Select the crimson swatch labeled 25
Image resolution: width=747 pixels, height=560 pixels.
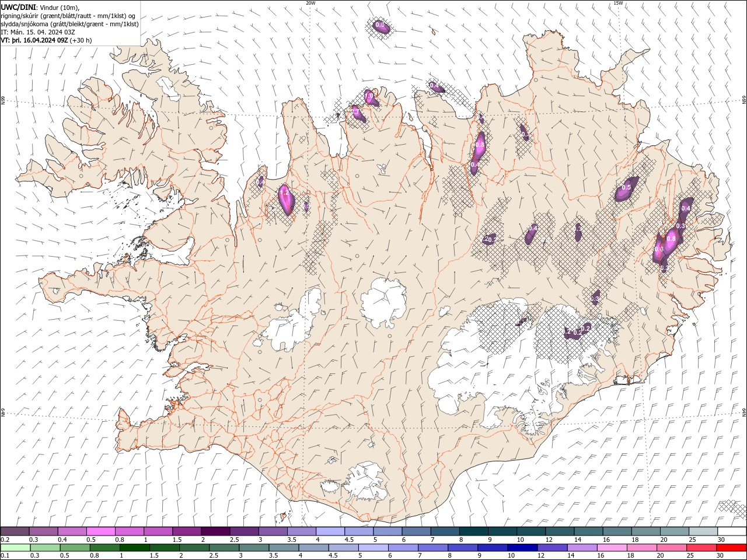click(x=701, y=548)
